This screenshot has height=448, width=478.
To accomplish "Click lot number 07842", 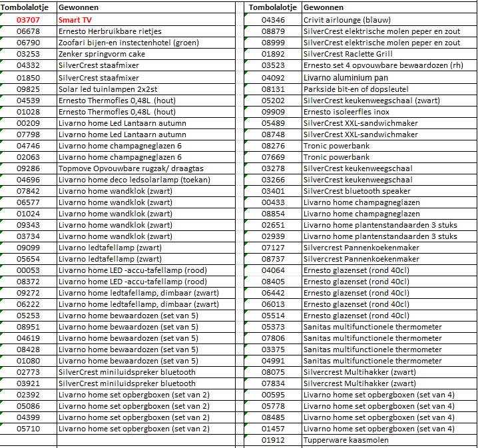I will [28, 191].
